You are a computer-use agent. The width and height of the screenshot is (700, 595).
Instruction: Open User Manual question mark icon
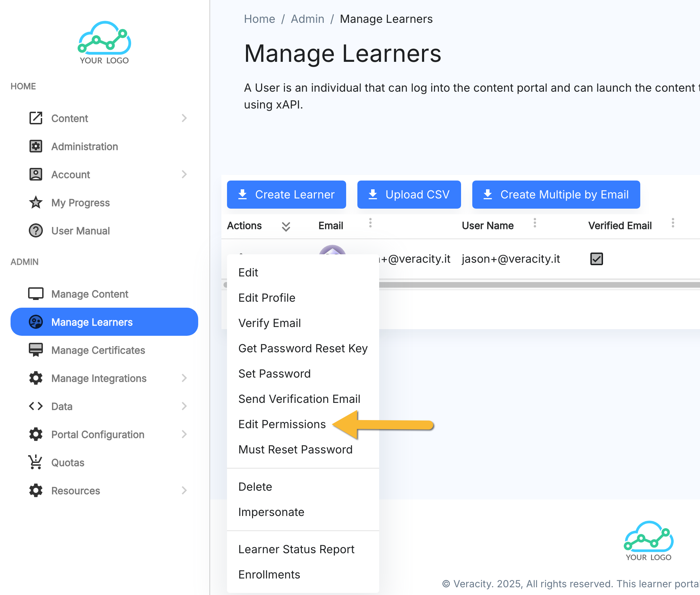[x=35, y=230]
